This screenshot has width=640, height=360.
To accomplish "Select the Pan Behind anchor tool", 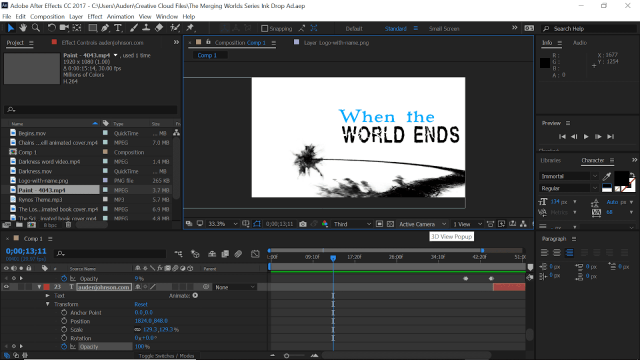I will click(x=77, y=28).
